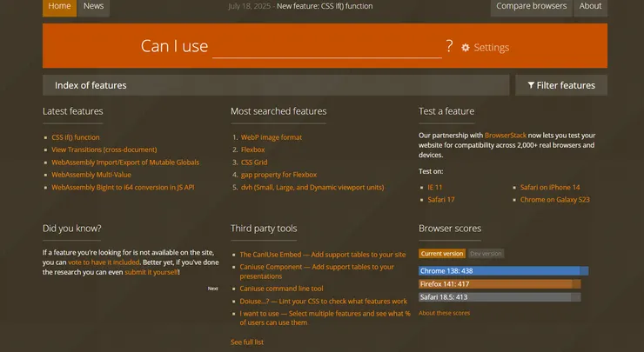Open the WebP image format link
This screenshot has height=352, width=644.
(x=272, y=137)
